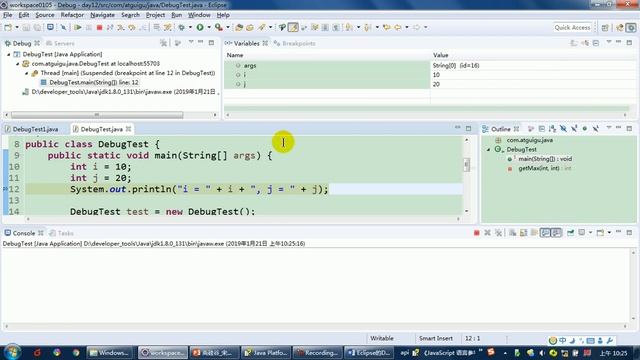
Task: Click Pin Console icon
Action: (x=570, y=233)
